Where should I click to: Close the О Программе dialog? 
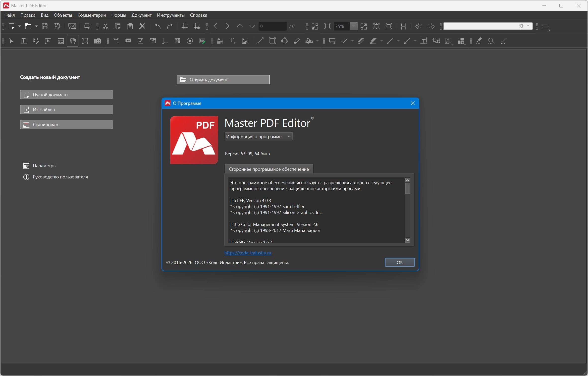click(x=413, y=103)
